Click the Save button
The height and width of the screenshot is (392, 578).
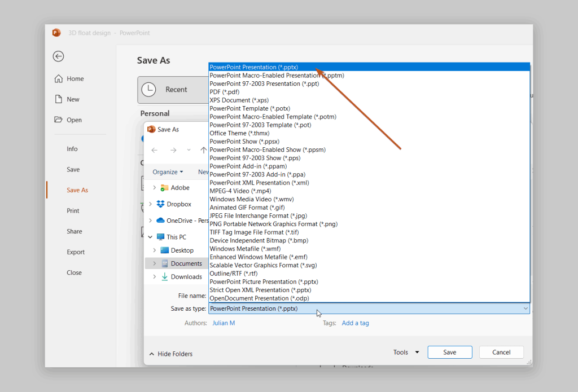point(449,351)
